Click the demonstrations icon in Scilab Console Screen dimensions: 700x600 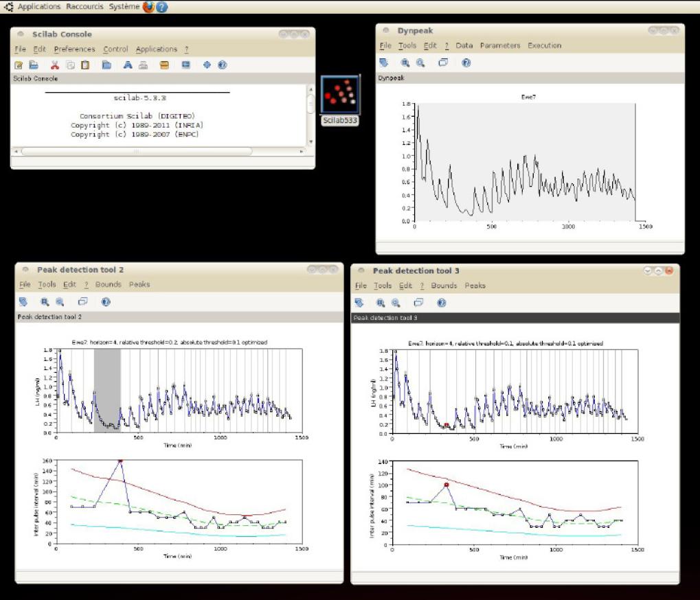click(207, 65)
